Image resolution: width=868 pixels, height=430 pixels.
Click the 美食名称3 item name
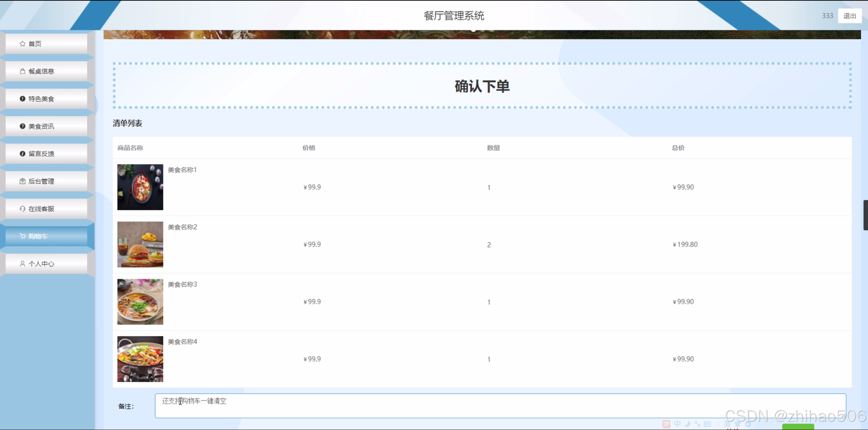[x=182, y=284]
